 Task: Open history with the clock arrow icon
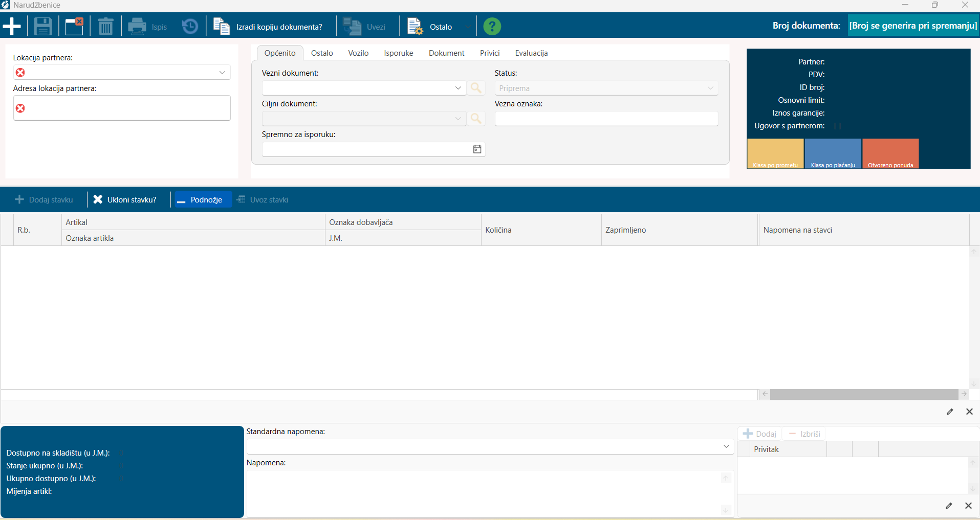coord(190,26)
